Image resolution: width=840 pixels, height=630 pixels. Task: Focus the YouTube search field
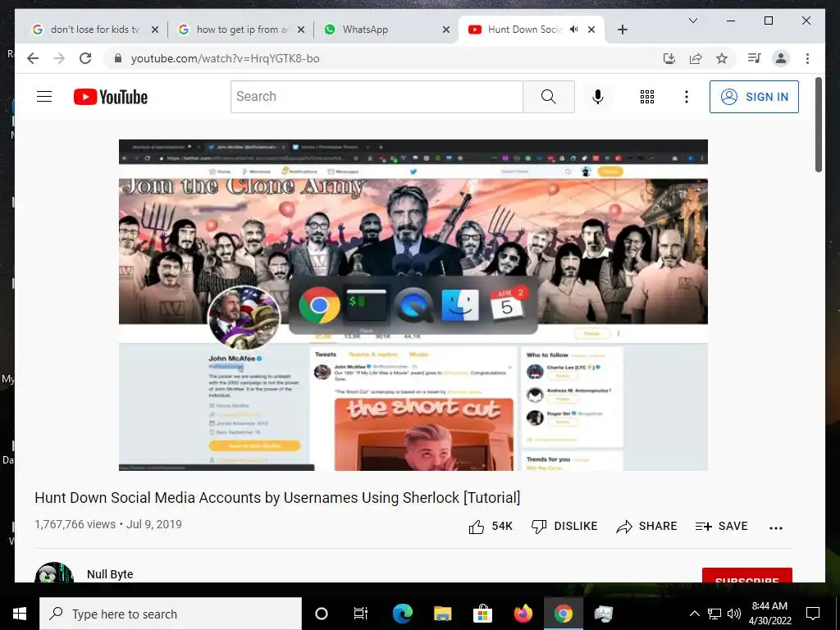[x=377, y=97]
